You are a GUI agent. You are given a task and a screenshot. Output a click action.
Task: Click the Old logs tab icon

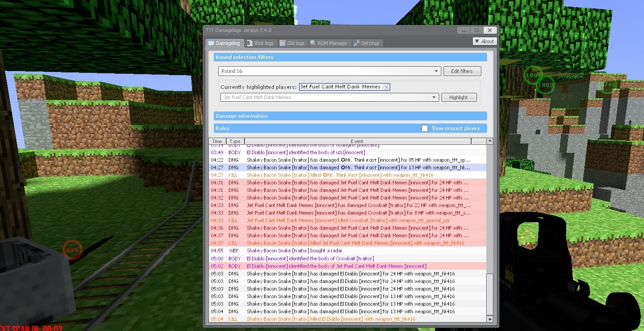point(283,43)
